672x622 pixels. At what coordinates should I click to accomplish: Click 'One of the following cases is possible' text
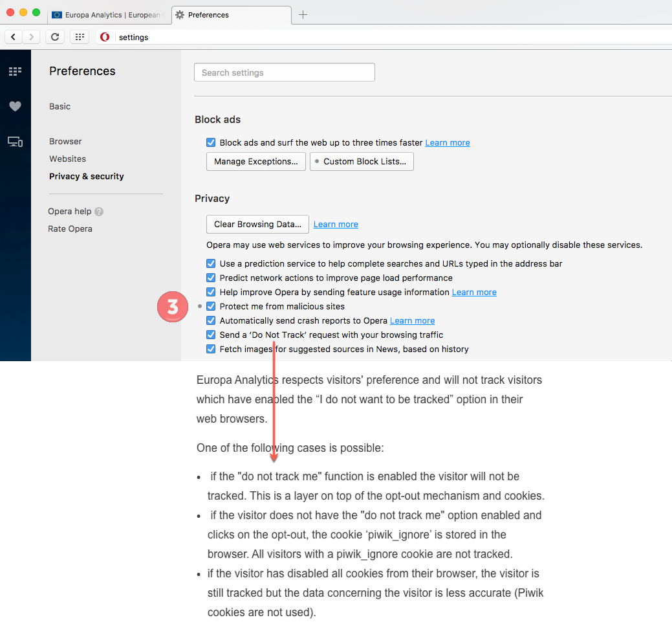[x=290, y=448]
